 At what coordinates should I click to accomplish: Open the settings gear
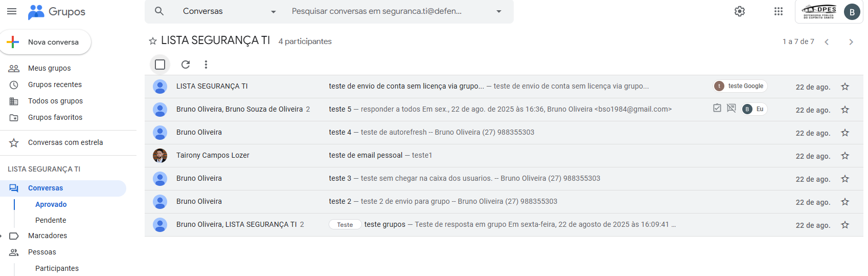[740, 11]
